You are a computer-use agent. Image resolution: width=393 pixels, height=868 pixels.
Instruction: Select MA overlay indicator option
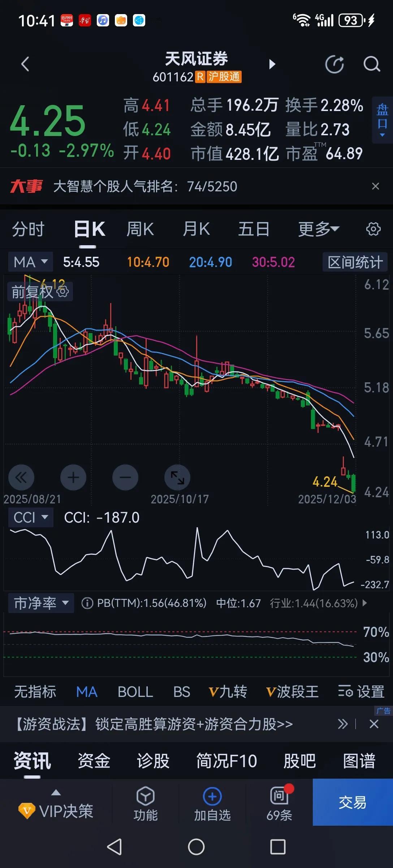87,692
